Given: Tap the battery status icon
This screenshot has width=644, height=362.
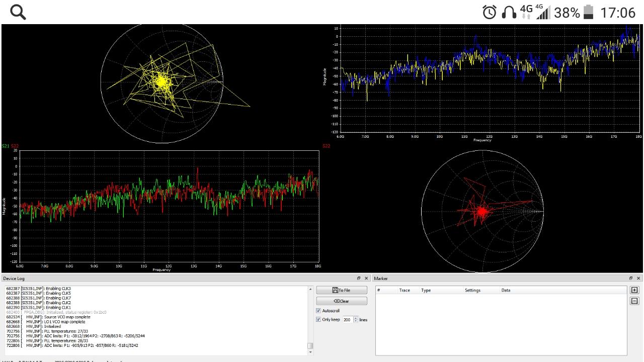Looking at the screenshot, I should click(589, 12).
